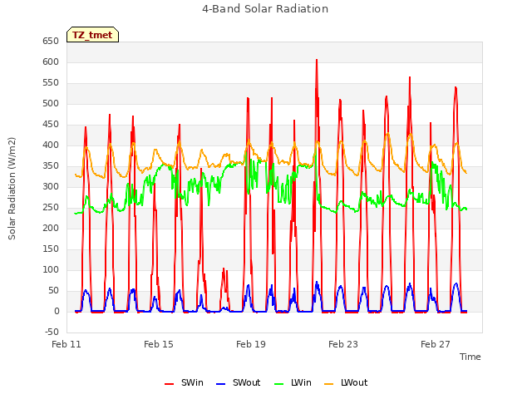Click the red SWin legend color marker
Image resolution: width=532 pixels, height=399 pixels.
click(169, 384)
